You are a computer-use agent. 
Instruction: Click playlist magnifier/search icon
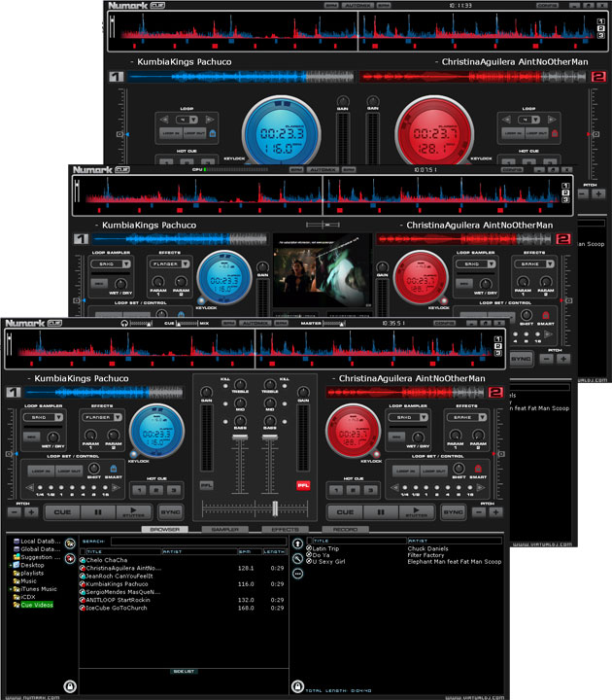(x=297, y=558)
